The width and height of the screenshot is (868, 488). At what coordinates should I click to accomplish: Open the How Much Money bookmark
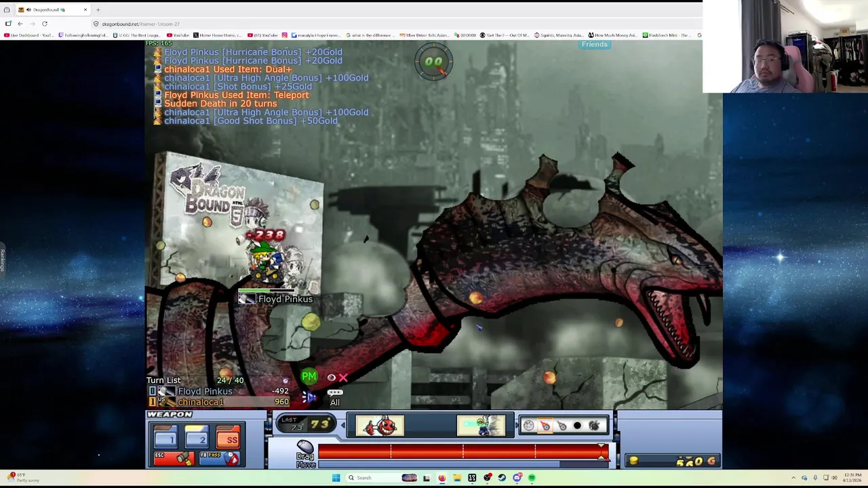point(612,35)
